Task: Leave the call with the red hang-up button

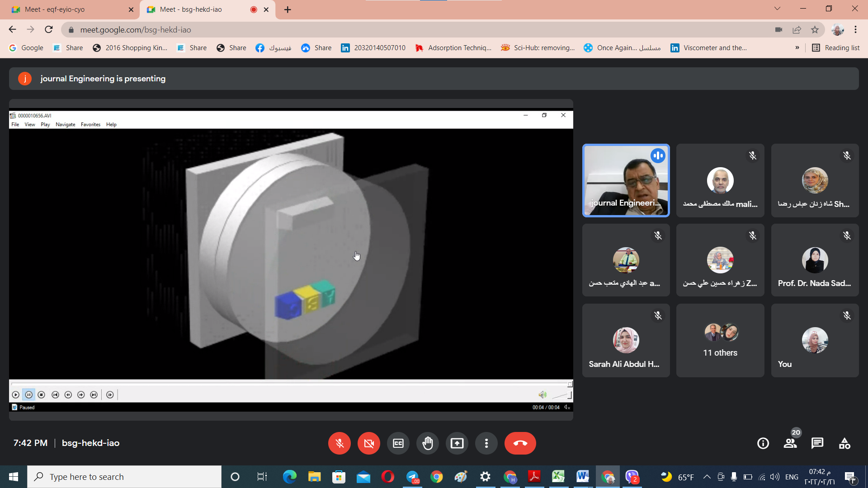Action: [x=520, y=443]
